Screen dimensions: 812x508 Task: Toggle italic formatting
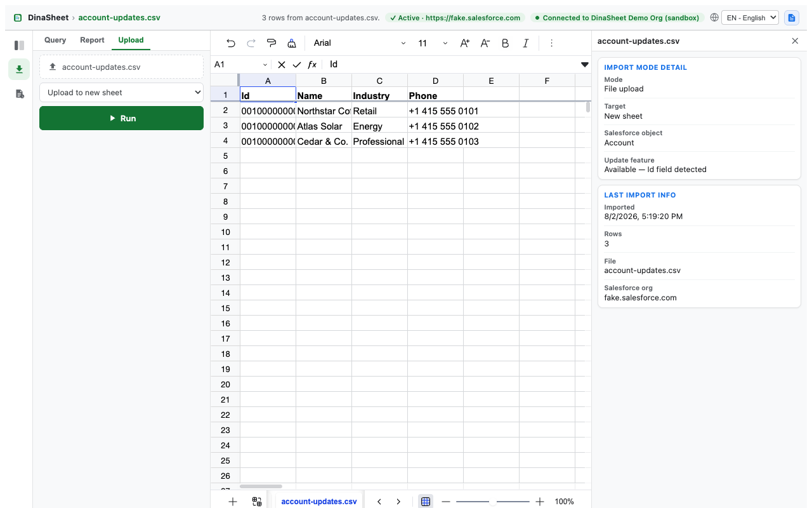point(526,43)
